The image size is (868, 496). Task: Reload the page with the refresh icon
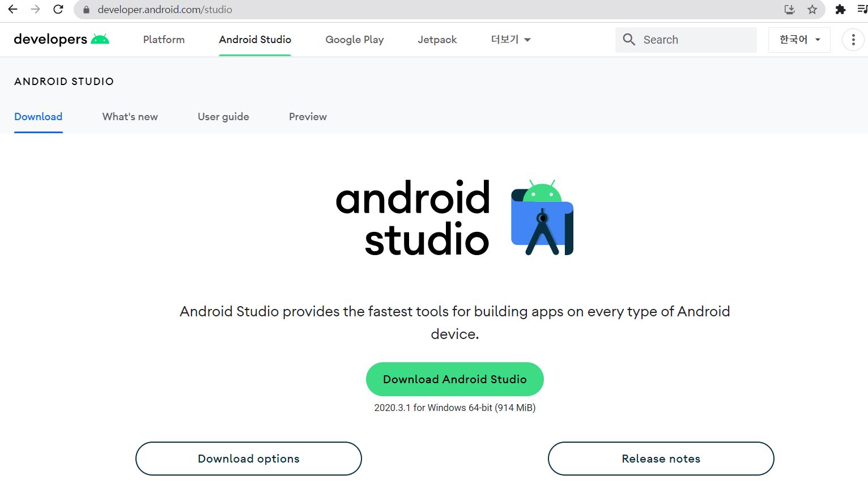(x=58, y=9)
